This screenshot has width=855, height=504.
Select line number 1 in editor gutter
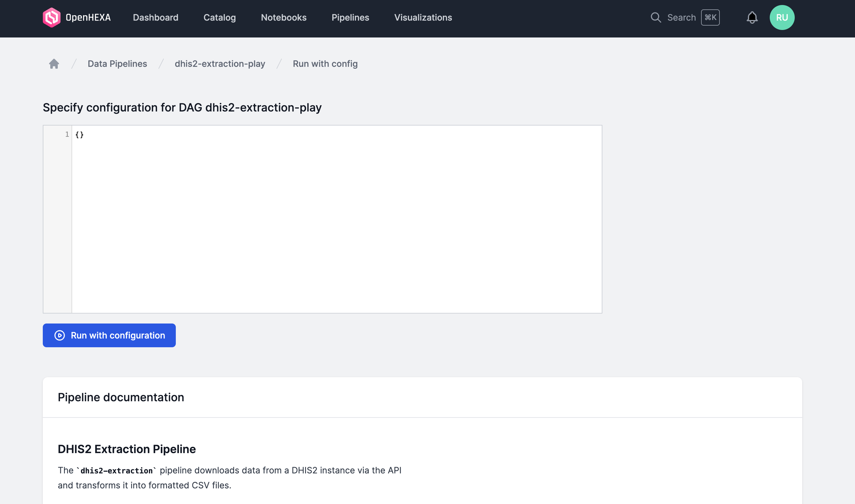point(67,135)
